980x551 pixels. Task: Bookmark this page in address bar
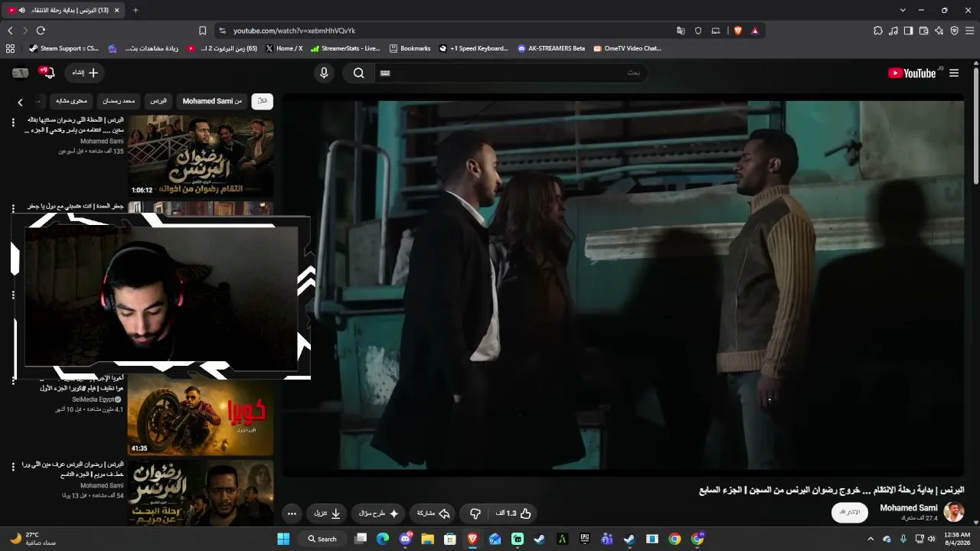click(x=202, y=31)
